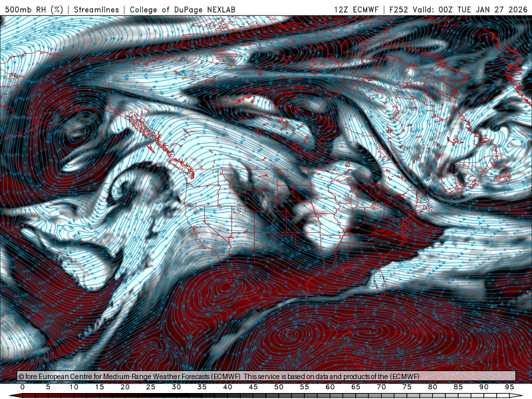The width and height of the screenshot is (532, 399).
Task: Click the "40" value on the color scale
Action: click(x=227, y=387)
